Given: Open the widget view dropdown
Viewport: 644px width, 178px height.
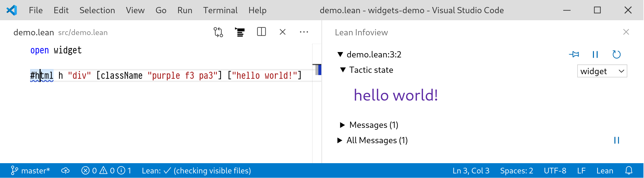Looking at the screenshot, I should (x=602, y=71).
